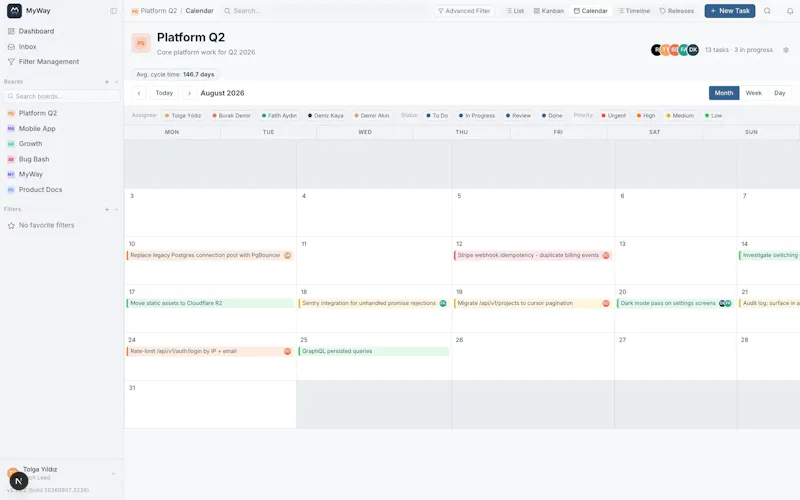Click the Search boards field
The image size is (800, 500).
tap(62, 96)
